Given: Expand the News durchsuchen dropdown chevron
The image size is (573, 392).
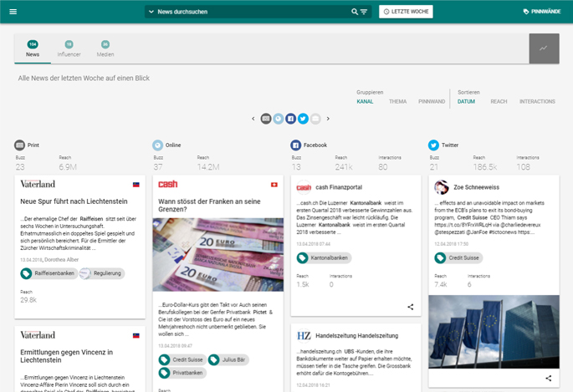Looking at the screenshot, I should click(151, 12).
